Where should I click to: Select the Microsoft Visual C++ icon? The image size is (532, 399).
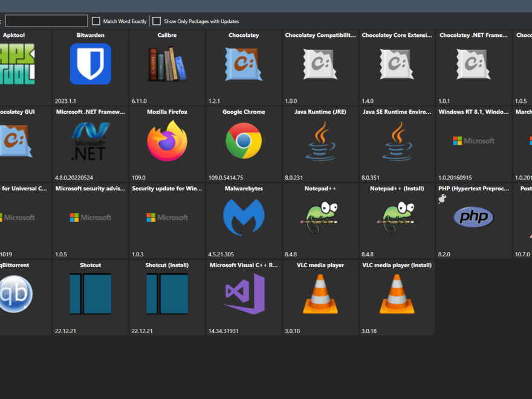point(244,294)
